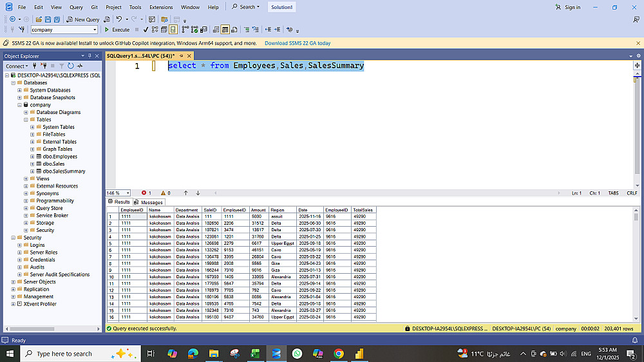Expand the dbo.Employees table node
The width and height of the screenshot is (644, 362).
coord(32,157)
